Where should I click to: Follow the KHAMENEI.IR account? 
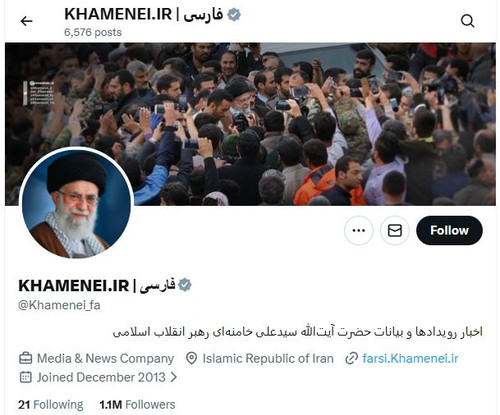449,230
